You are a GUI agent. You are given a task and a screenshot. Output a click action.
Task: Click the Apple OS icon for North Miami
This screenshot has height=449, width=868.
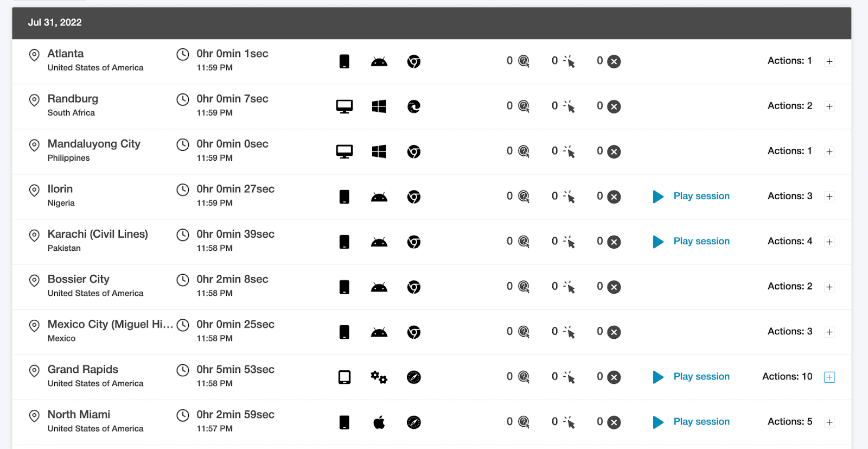379,422
